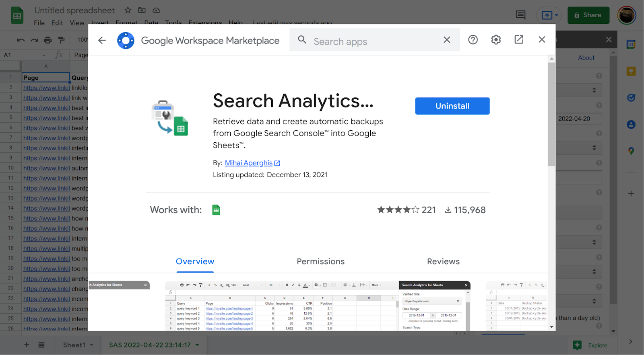644x355 pixels.
Task: Open SAS 2022-04-22 sheet tab dropdown
Action: 197,345
